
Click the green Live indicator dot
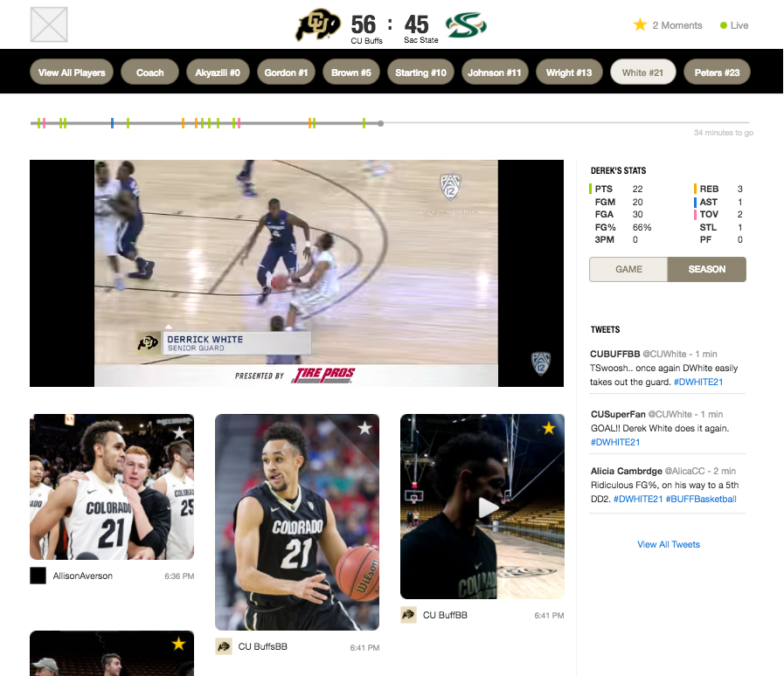723,25
